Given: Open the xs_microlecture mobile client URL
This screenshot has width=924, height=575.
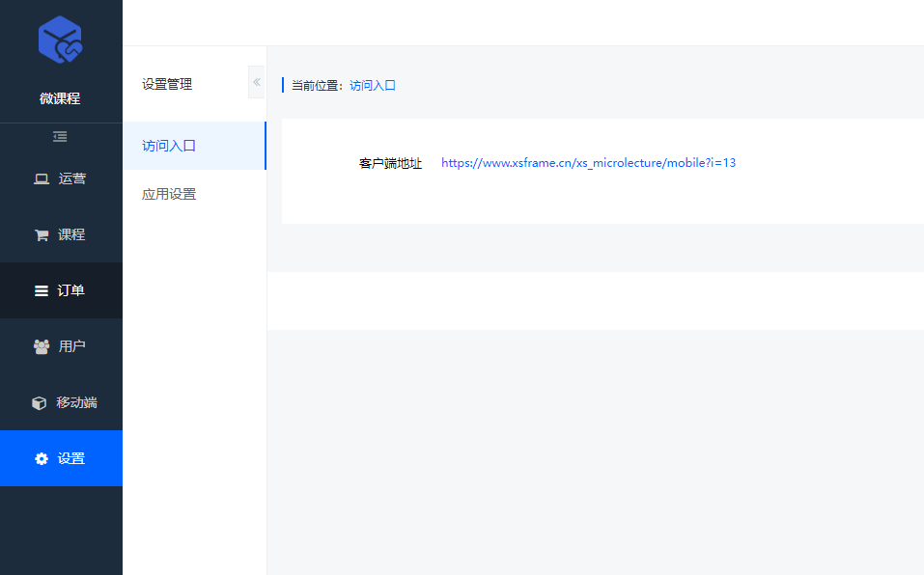Looking at the screenshot, I should 588,163.
